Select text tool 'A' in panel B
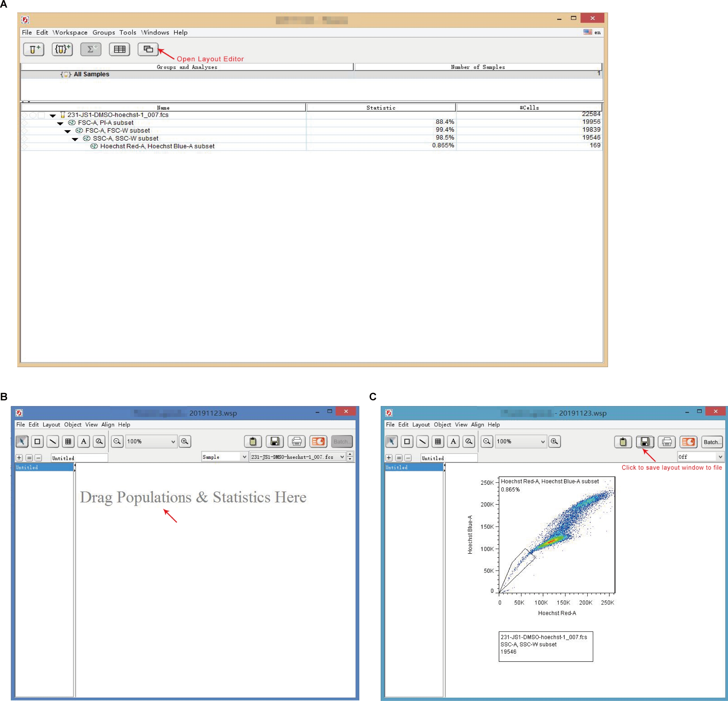Screen dimensions: 728x701 coord(83,441)
